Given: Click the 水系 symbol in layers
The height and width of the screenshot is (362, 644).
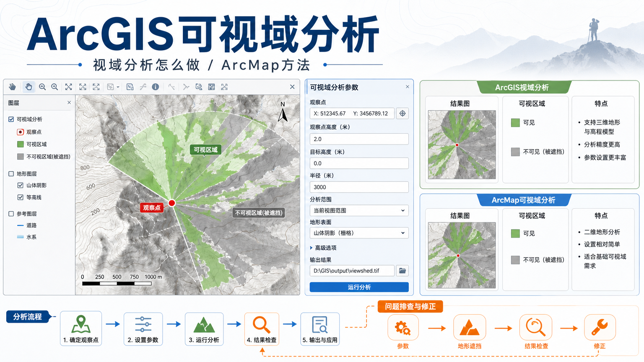Looking at the screenshot, I should pos(20,237).
